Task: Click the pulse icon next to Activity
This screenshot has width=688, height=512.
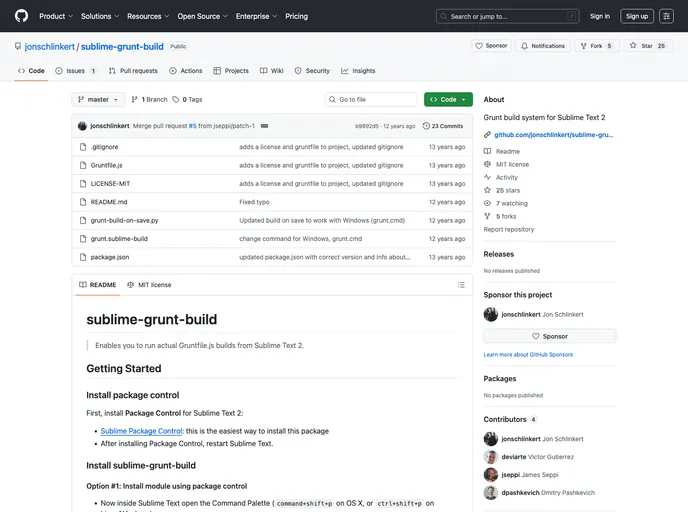Action: [487, 177]
